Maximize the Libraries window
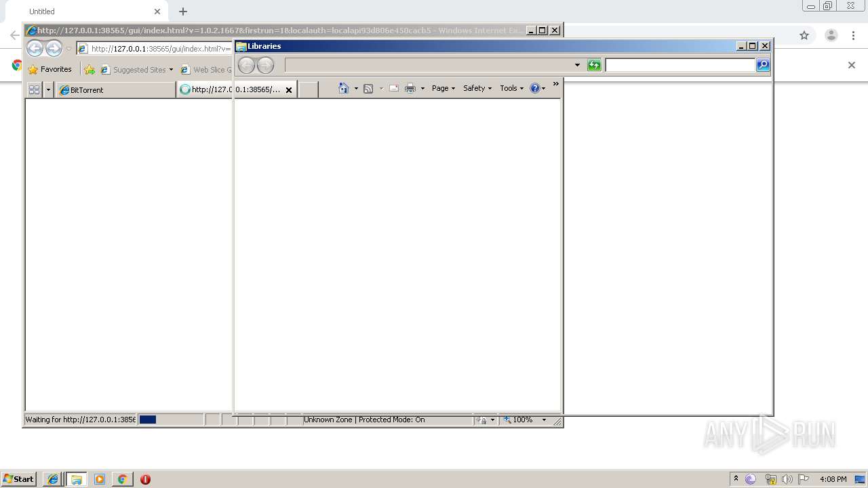The height and width of the screenshot is (488, 868). (x=753, y=46)
